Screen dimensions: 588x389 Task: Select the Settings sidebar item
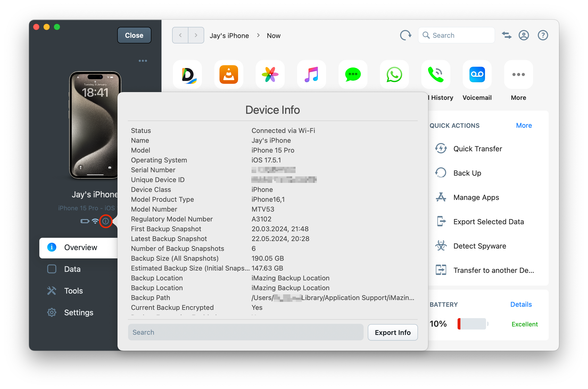click(78, 313)
